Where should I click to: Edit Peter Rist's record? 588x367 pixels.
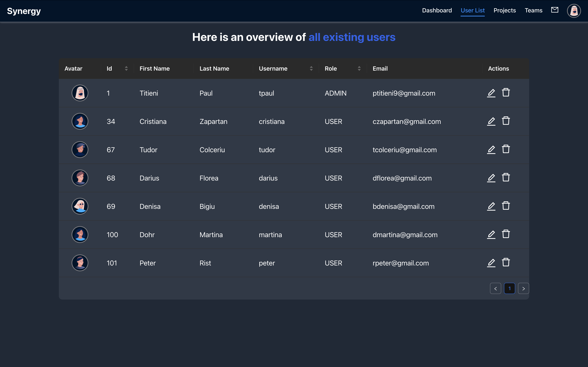click(x=491, y=263)
